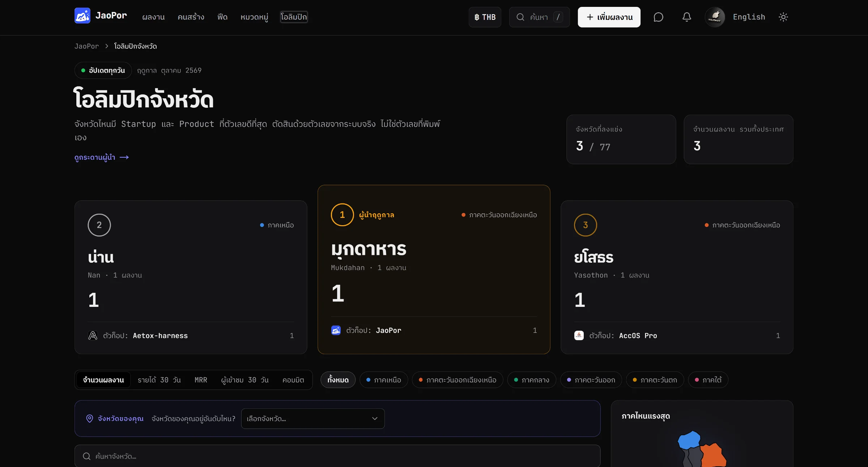Click the AccOS Pro product icon
868x467 pixels.
[x=579, y=335]
